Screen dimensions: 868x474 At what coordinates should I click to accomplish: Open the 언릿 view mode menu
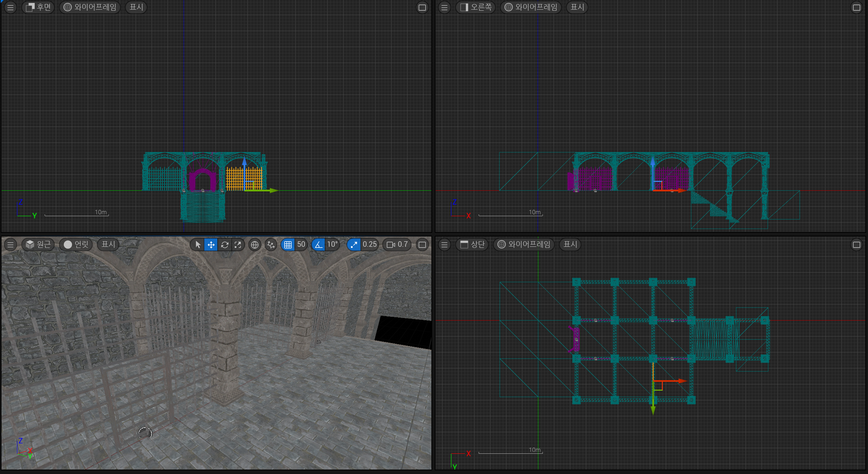pos(76,245)
